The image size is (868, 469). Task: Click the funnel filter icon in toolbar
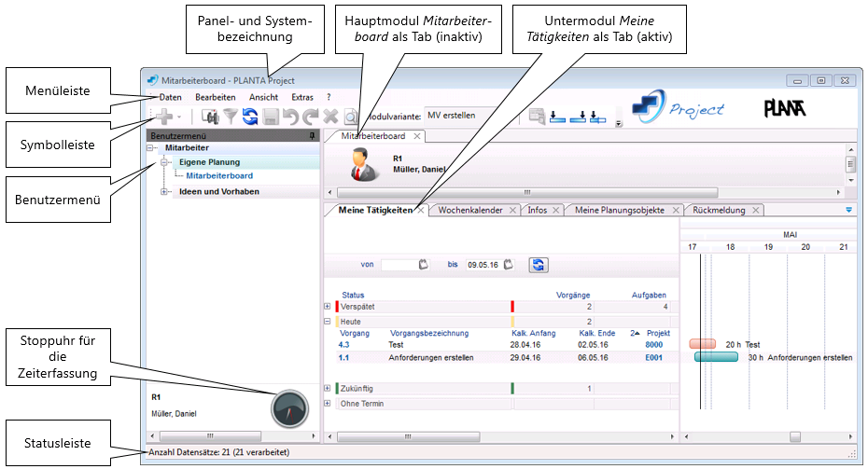pos(231,117)
